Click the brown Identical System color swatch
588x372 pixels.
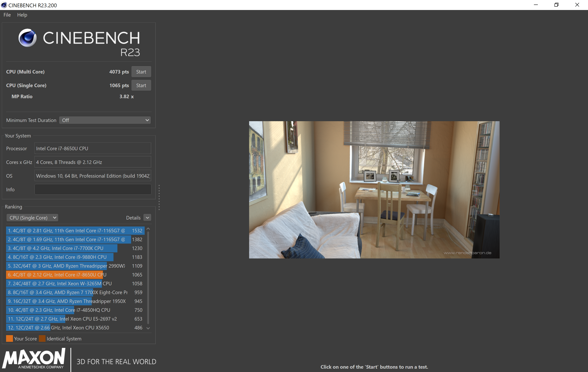click(x=42, y=338)
